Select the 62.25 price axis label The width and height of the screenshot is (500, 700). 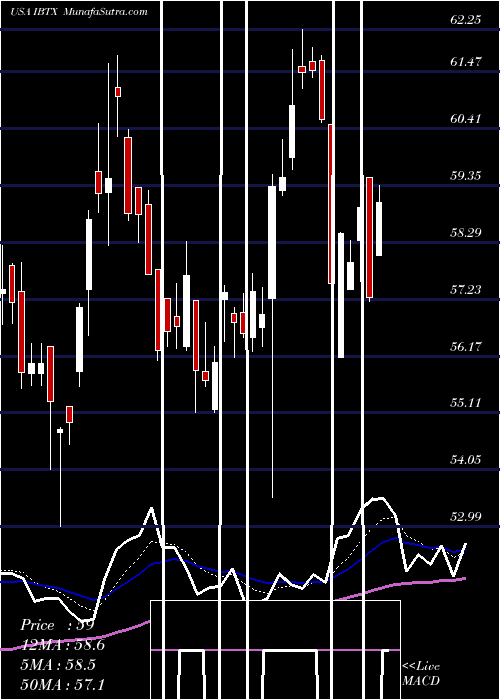[466, 20]
